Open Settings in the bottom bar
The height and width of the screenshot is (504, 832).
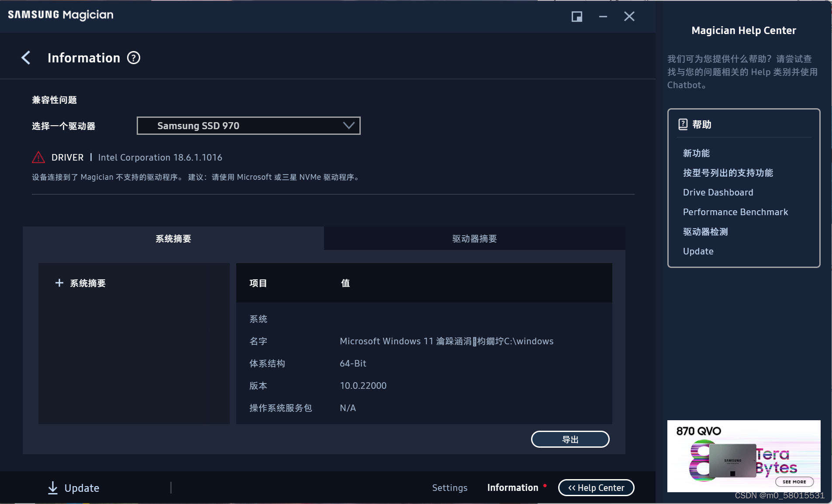pos(450,488)
